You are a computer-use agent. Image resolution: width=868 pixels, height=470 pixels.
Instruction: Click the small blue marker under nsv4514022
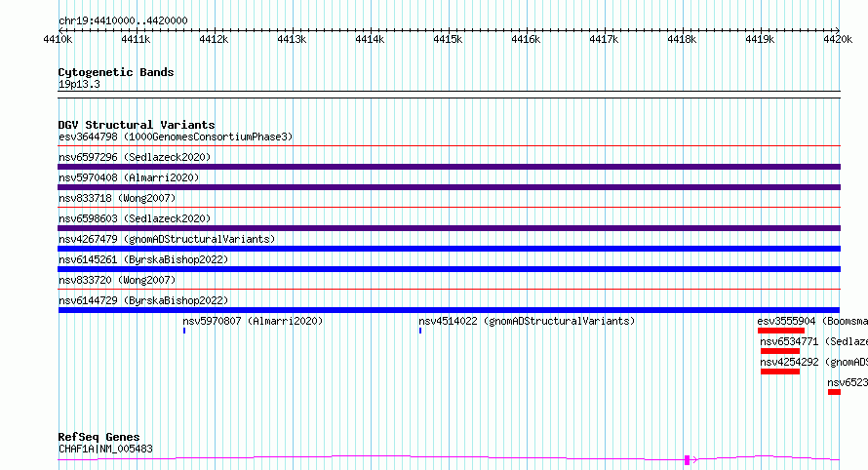(x=420, y=331)
